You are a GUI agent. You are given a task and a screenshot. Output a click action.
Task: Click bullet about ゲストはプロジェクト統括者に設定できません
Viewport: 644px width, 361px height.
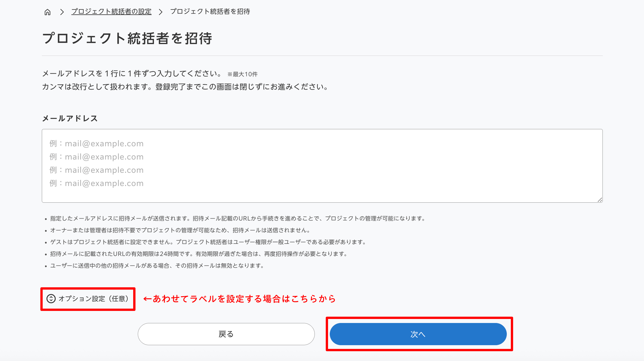pyautogui.click(x=208, y=242)
